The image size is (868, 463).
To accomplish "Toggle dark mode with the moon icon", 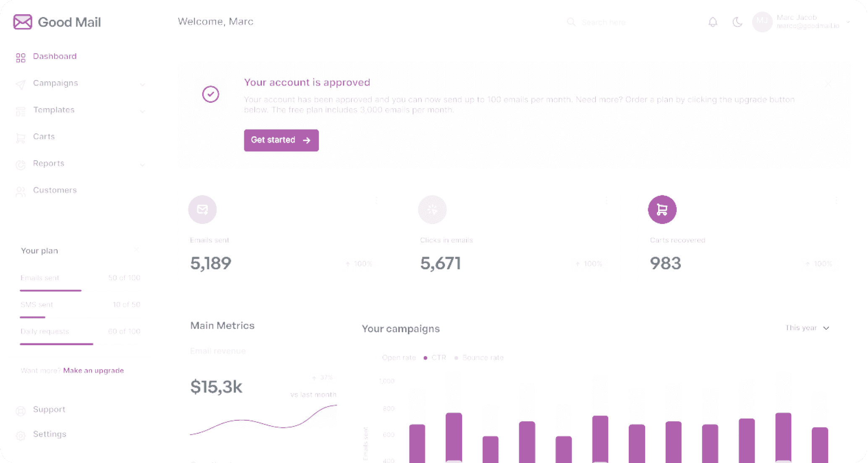I will [737, 22].
